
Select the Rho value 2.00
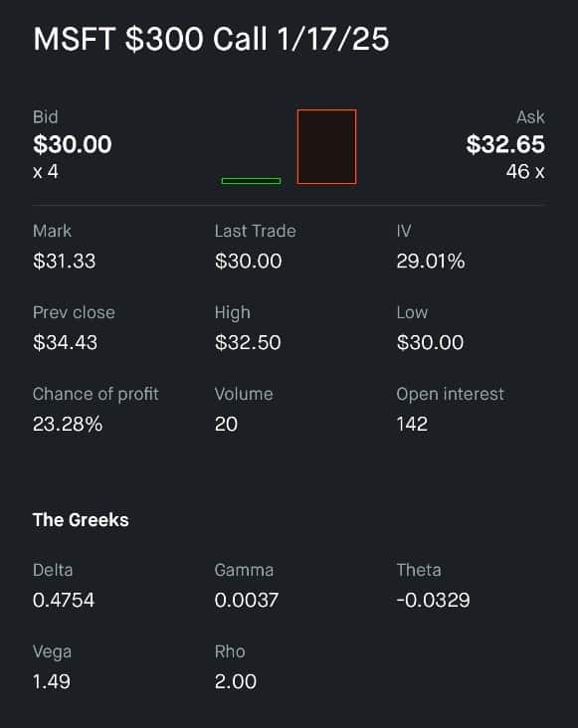(x=236, y=681)
